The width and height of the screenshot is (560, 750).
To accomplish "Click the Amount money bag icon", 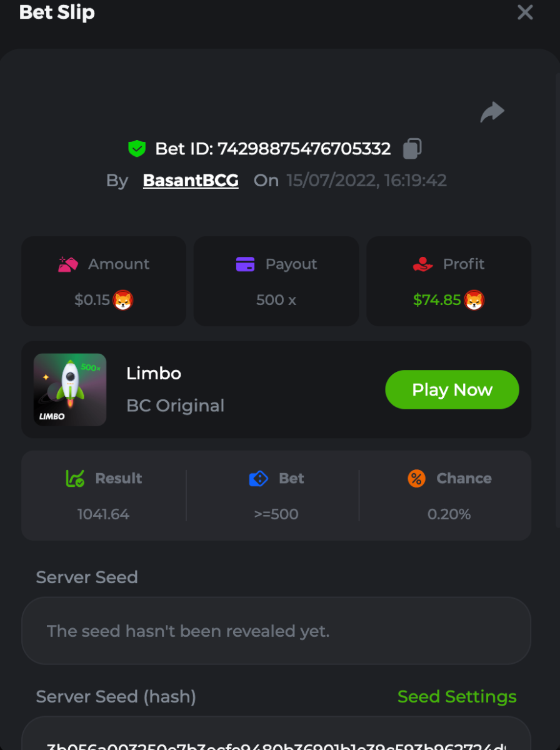I will click(68, 264).
